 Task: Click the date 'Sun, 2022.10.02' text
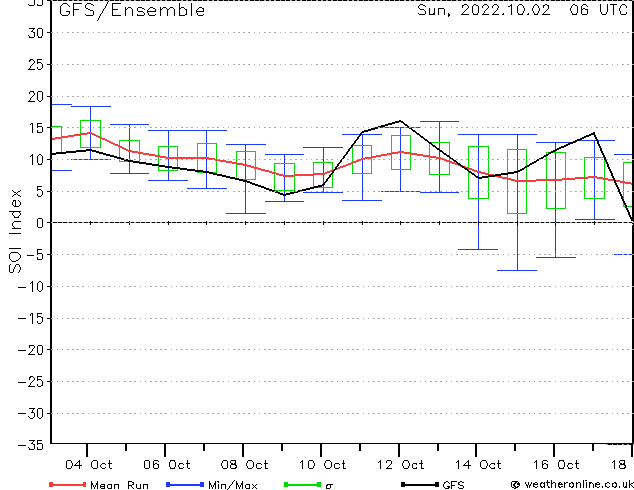(484, 10)
